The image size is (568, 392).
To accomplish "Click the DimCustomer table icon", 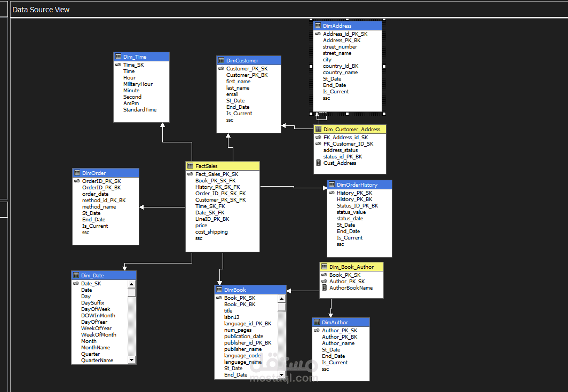I will (222, 60).
